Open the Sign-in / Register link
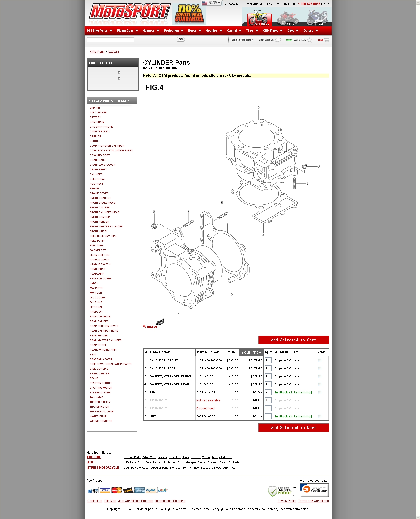420x519 pixels. click(x=242, y=40)
